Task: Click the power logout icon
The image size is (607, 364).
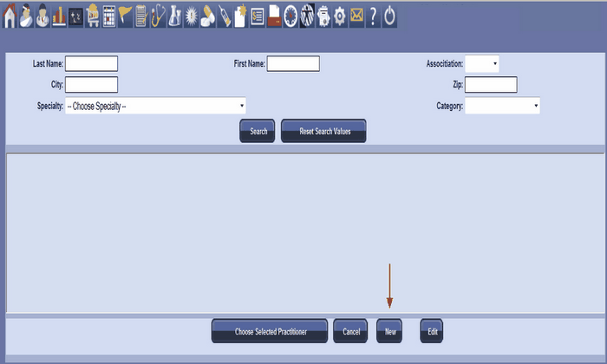Action: click(389, 16)
